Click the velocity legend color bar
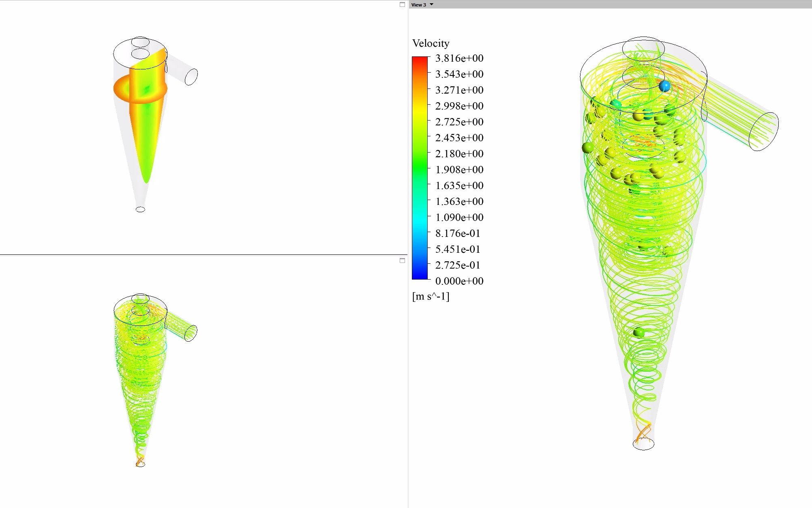Viewport: 812px width, 508px height. [x=420, y=168]
